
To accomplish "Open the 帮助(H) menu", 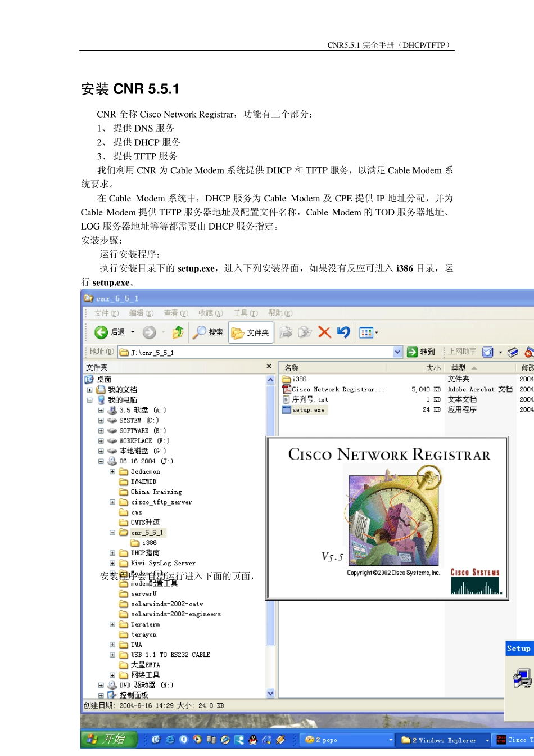I will tap(280, 313).
